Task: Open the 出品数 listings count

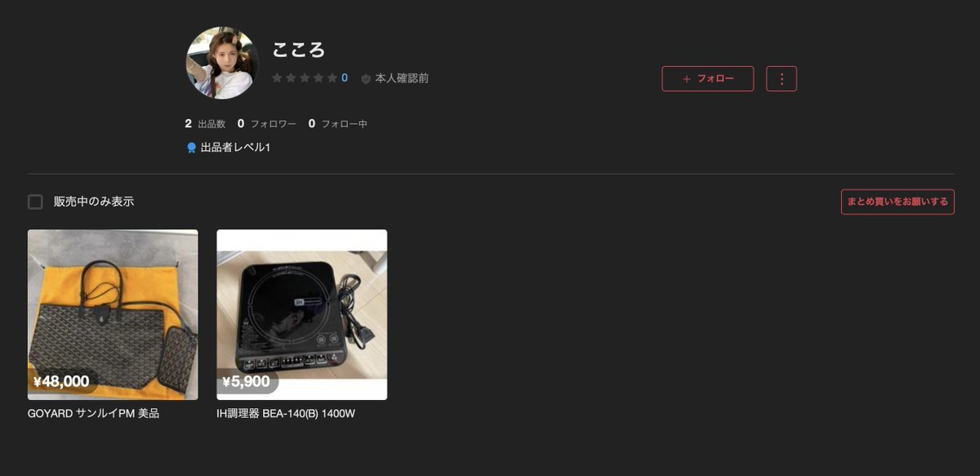Action: pos(205,124)
